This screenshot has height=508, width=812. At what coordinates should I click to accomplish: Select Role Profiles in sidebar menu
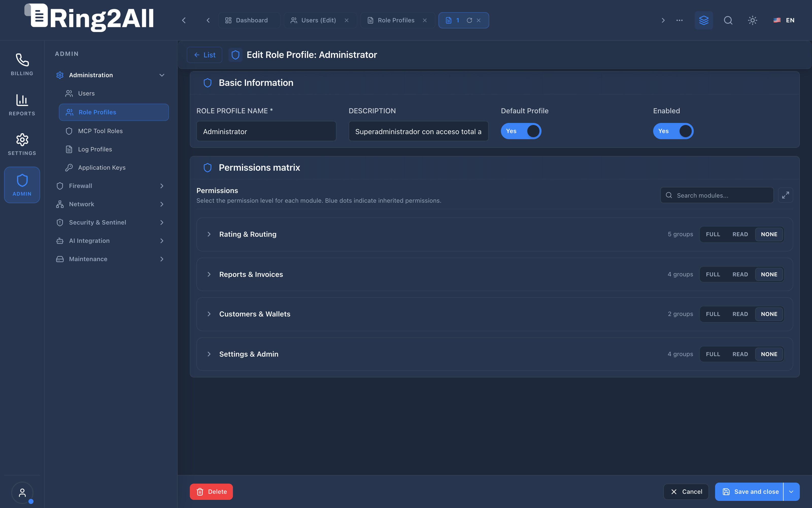pyautogui.click(x=114, y=112)
